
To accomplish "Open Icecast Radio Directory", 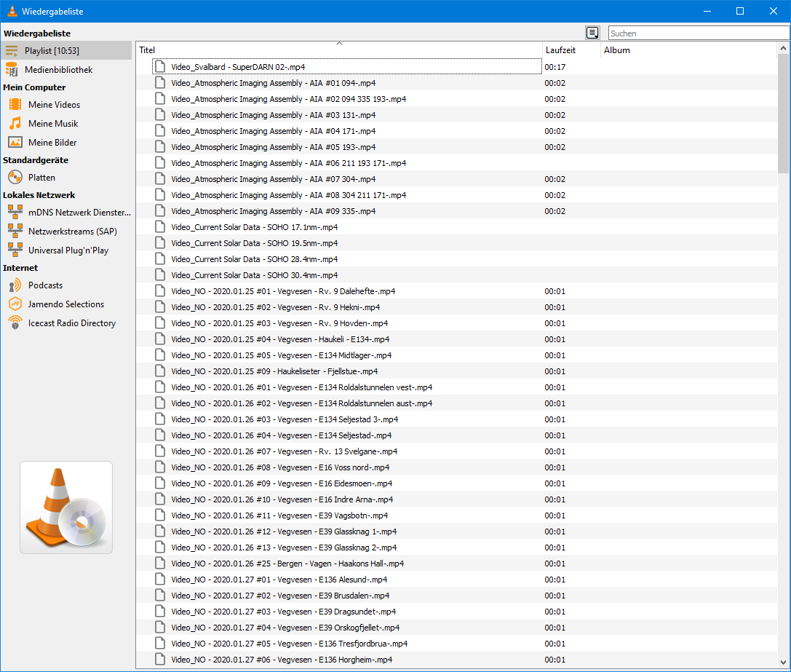I will tap(71, 323).
